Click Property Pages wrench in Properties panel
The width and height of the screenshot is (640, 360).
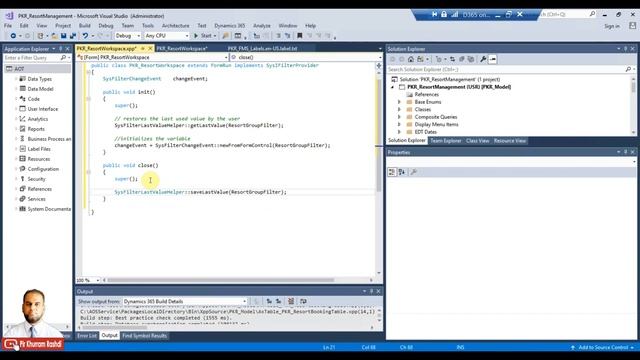(x=413, y=172)
